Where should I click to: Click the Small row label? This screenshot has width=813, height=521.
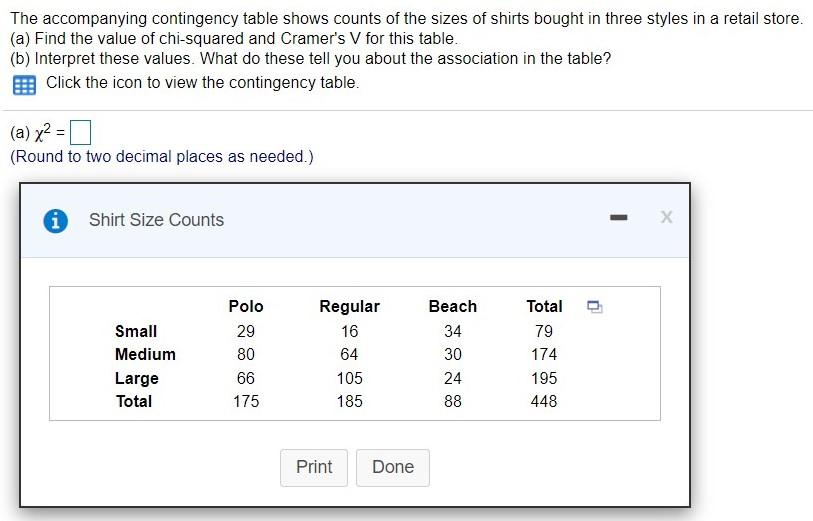pos(136,331)
